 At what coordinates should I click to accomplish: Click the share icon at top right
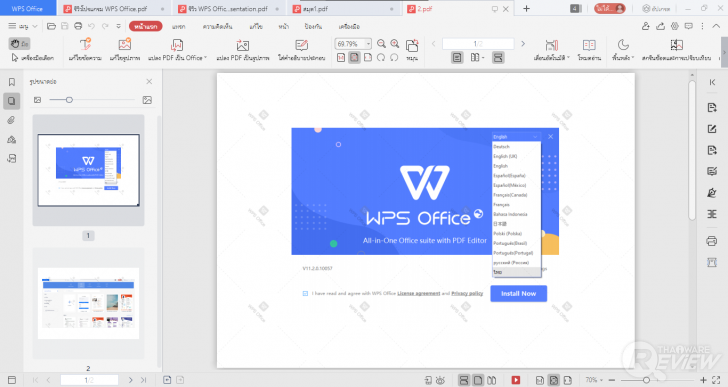660,26
